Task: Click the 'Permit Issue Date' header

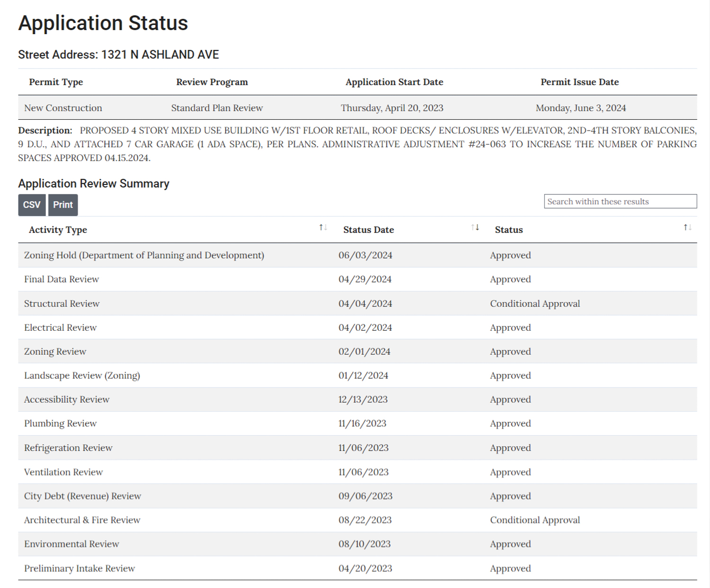Action: [580, 82]
